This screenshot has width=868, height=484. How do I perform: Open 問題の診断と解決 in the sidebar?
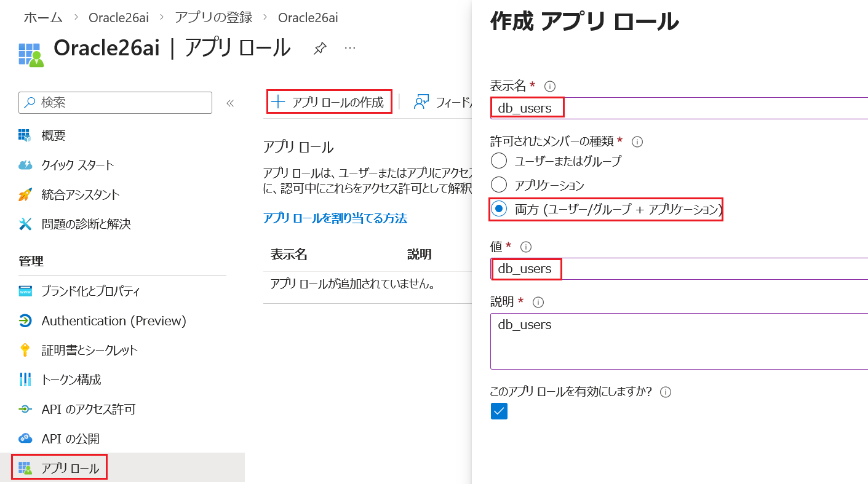click(86, 224)
